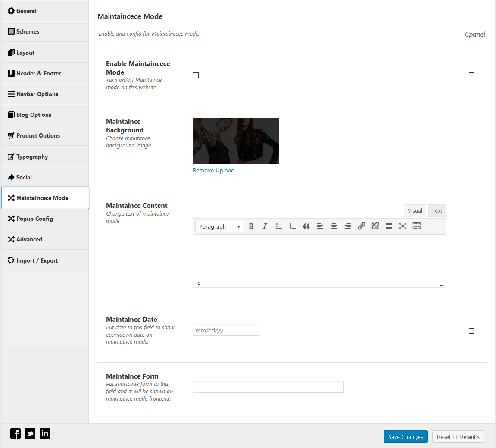
Task: Click the Typography pencil icon
Action: tap(11, 157)
